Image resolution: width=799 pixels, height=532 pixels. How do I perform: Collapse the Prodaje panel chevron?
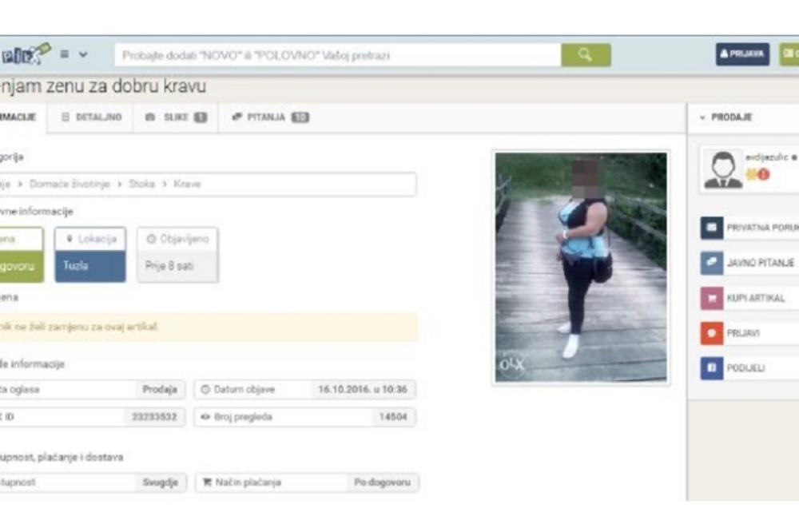pos(702,117)
